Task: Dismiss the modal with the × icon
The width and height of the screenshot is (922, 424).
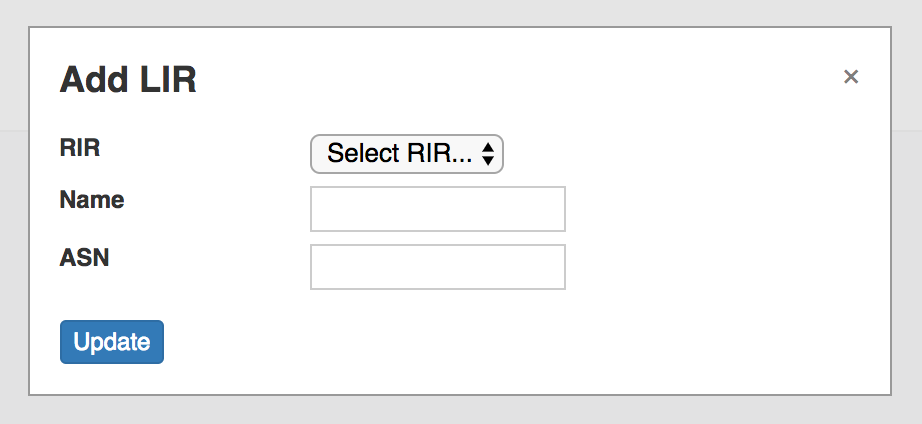Action: point(851,77)
